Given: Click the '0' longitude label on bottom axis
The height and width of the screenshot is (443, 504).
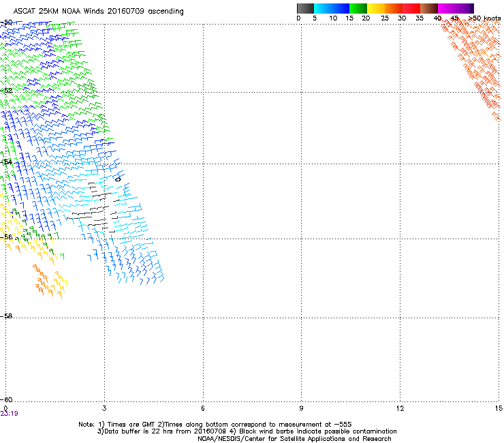Looking at the screenshot, I should [5, 408].
